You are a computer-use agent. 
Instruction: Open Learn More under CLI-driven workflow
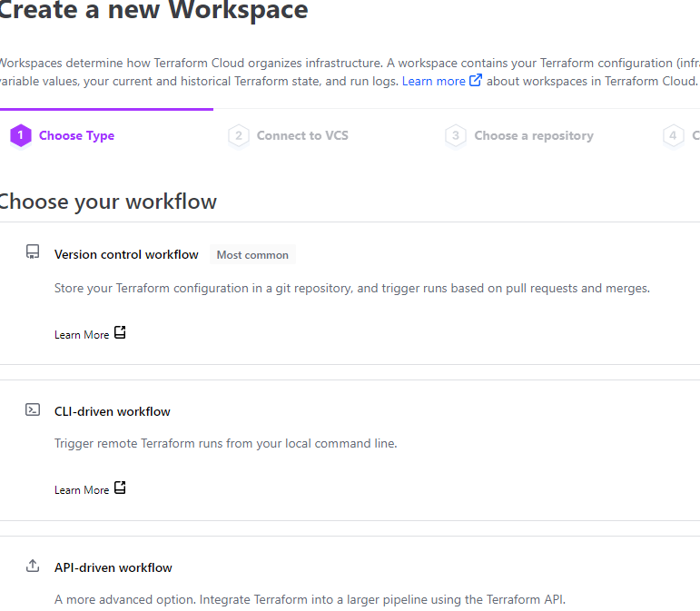click(x=82, y=490)
